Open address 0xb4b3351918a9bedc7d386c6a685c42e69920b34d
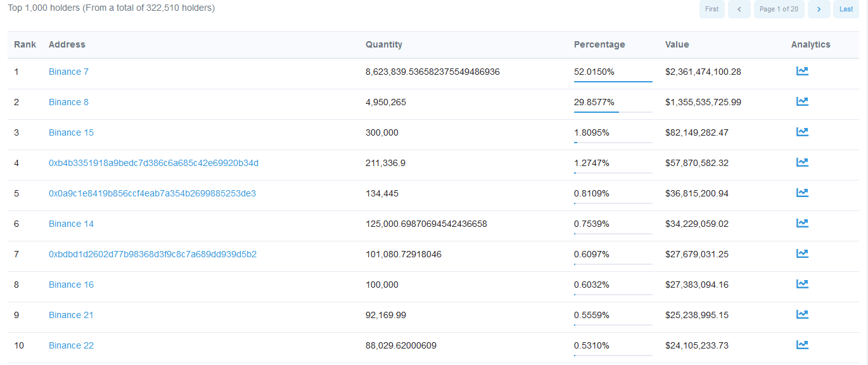The image size is (868, 365). (x=153, y=163)
